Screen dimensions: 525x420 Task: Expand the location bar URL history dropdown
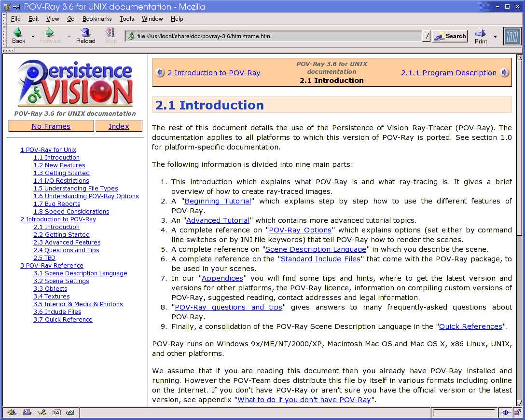pos(426,36)
